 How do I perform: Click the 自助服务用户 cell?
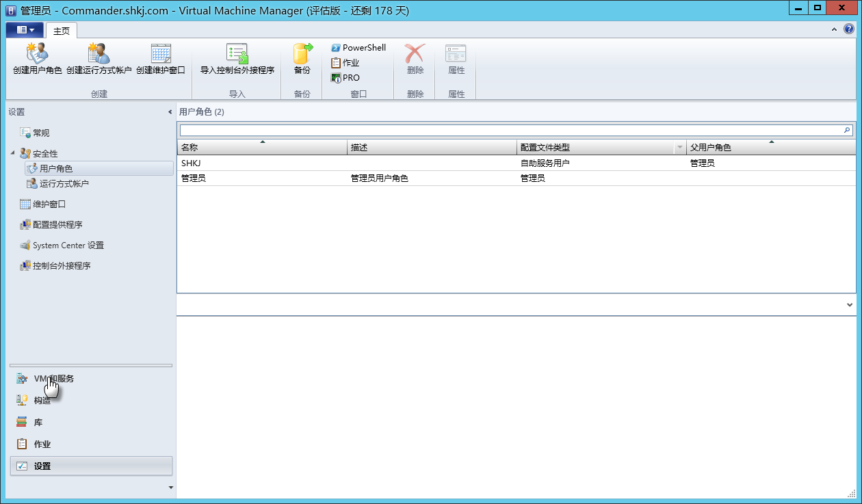pos(545,163)
